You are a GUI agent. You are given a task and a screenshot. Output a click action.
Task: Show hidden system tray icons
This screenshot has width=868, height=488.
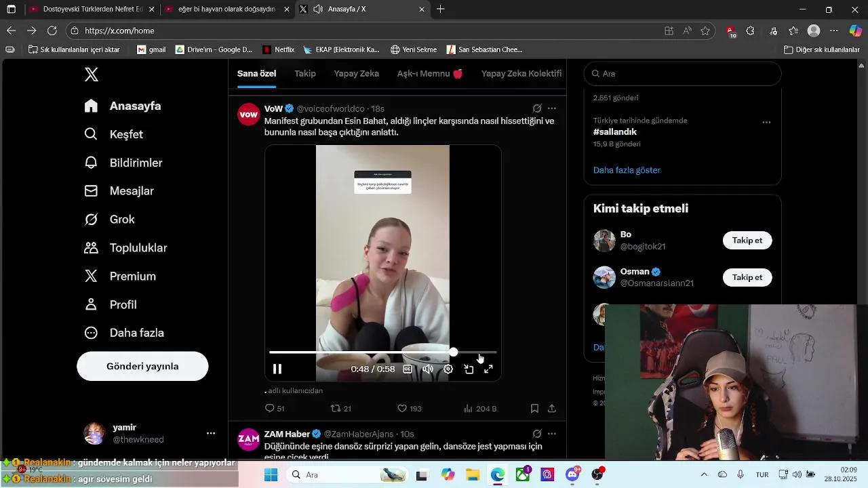click(704, 474)
